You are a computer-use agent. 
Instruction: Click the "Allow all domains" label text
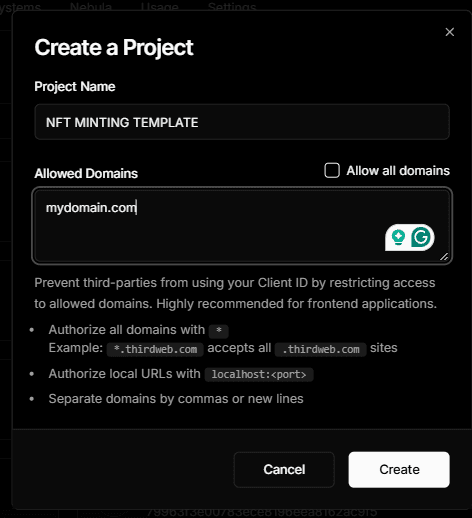coord(398,171)
